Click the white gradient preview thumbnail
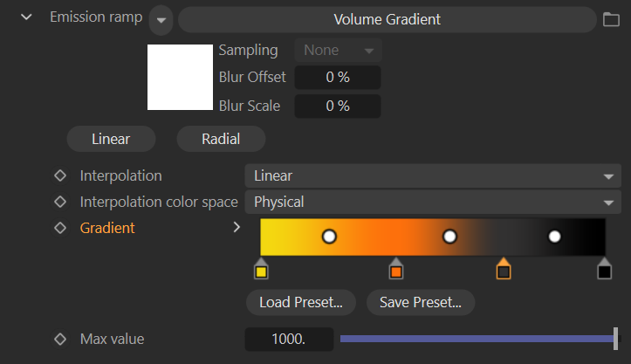 180,77
